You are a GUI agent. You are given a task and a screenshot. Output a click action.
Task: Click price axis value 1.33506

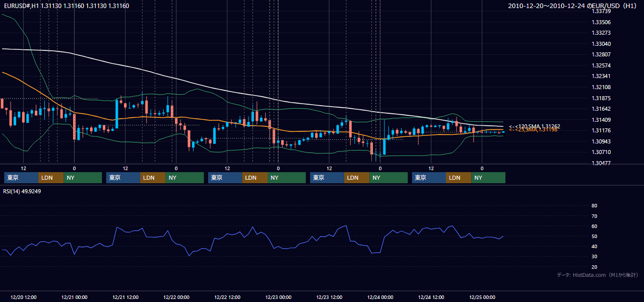coord(601,22)
